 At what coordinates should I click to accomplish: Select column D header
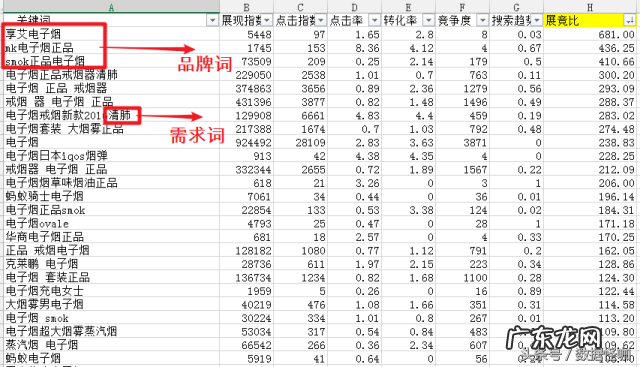pos(354,7)
